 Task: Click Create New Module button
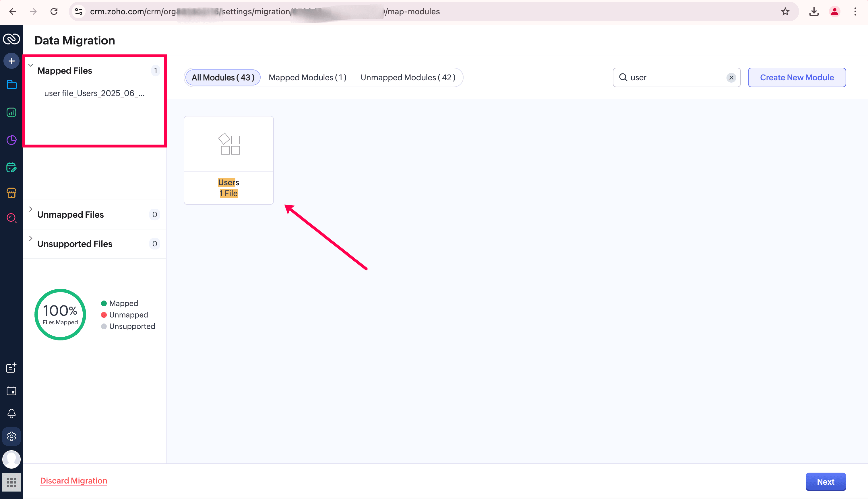click(x=796, y=78)
